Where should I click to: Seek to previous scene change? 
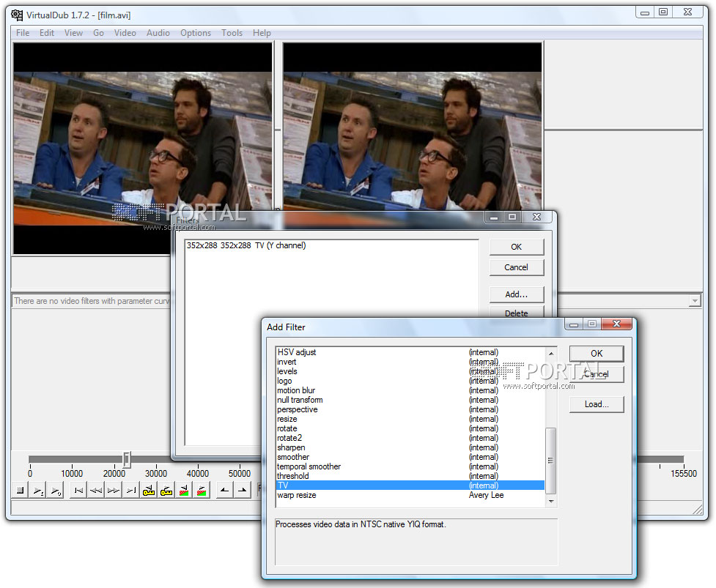pos(183,491)
